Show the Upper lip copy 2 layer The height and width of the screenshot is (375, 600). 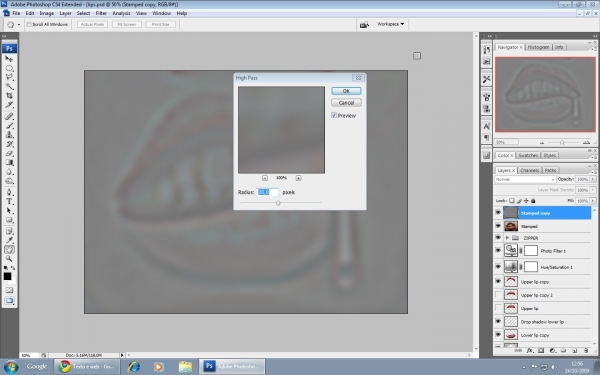click(498, 295)
